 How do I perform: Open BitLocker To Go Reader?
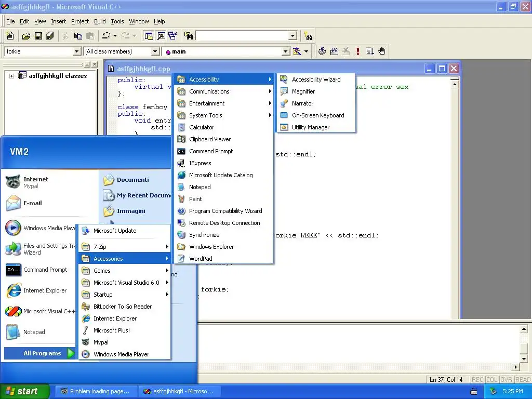point(125,307)
